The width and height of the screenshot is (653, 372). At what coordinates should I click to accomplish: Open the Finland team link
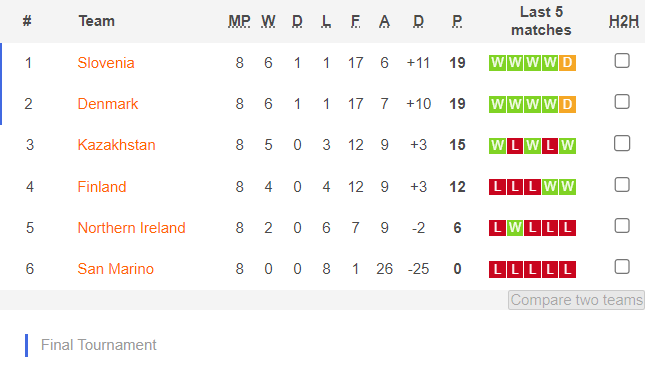(102, 187)
